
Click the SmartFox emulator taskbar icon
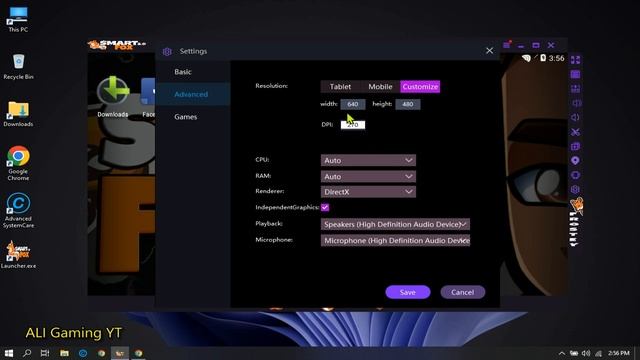click(x=120, y=353)
